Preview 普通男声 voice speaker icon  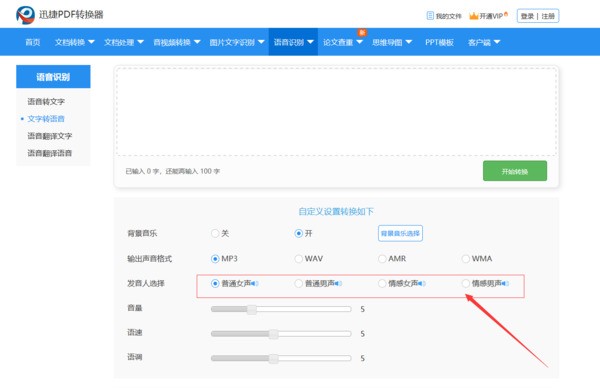(338, 284)
